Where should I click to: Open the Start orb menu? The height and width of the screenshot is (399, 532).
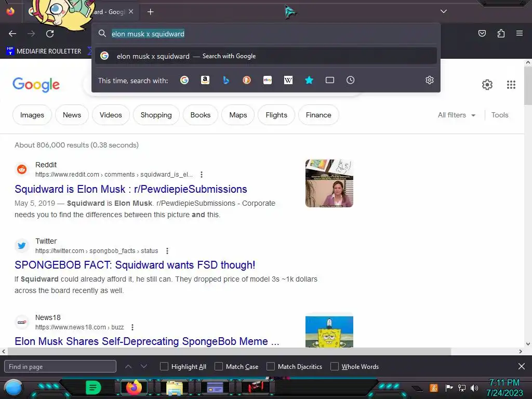pyautogui.click(x=13, y=388)
